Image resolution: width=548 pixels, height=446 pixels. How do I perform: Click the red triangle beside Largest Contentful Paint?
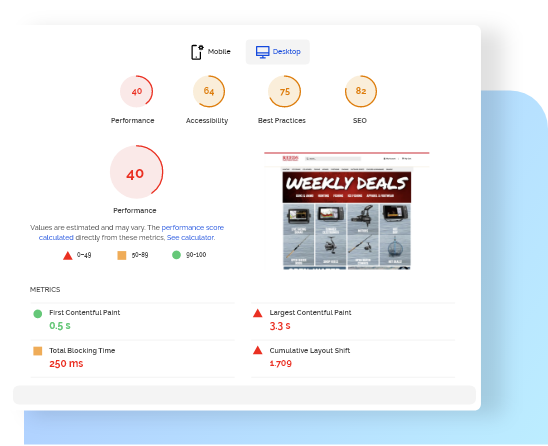tap(258, 313)
